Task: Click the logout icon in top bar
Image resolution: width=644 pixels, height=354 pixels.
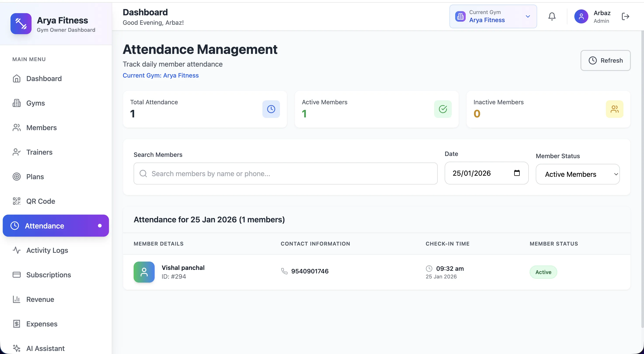Action: click(626, 16)
